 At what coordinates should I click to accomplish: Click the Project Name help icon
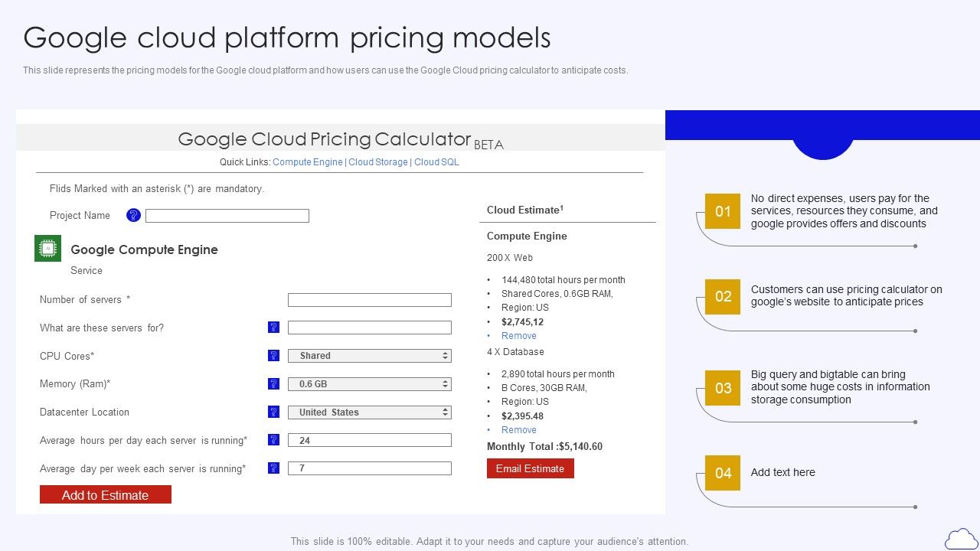(133, 216)
